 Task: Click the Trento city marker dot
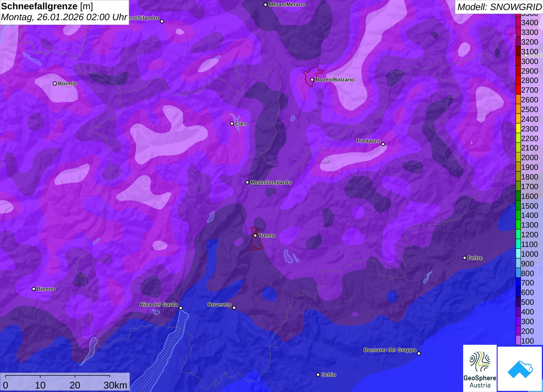(x=255, y=235)
